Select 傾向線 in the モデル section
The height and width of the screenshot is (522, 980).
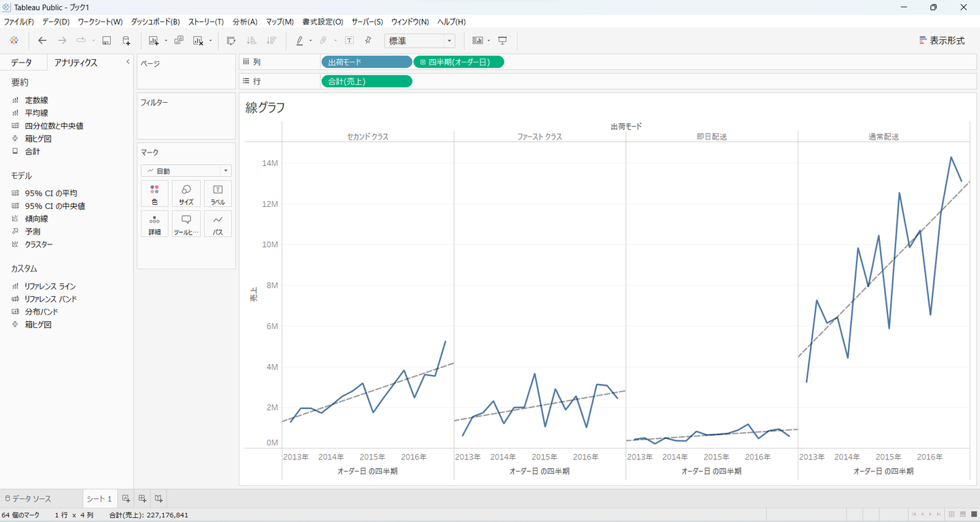coord(37,218)
